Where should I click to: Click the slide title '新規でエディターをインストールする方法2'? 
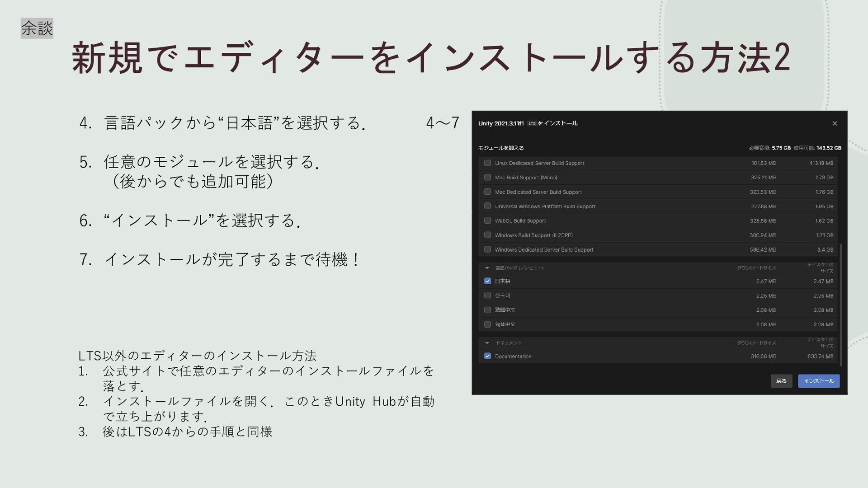tap(431, 57)
